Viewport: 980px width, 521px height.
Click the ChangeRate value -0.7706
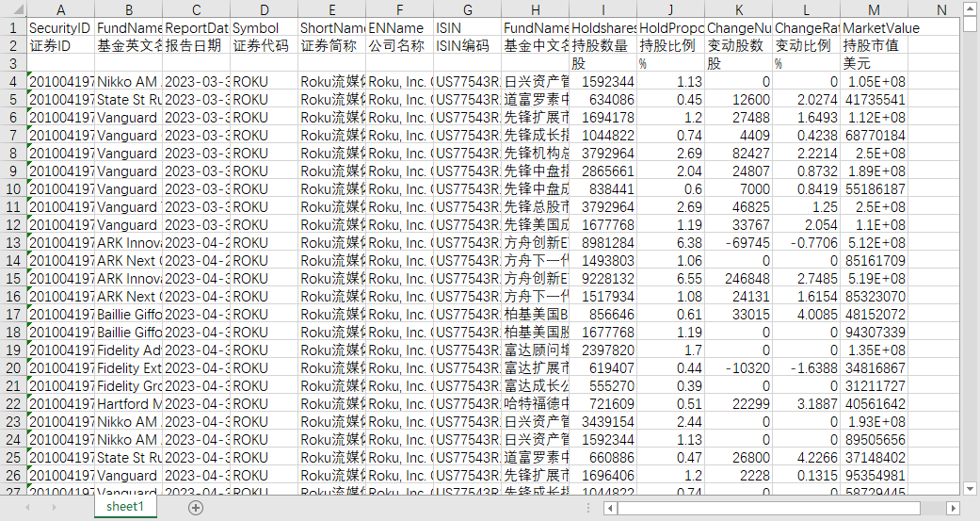[807, 243]
